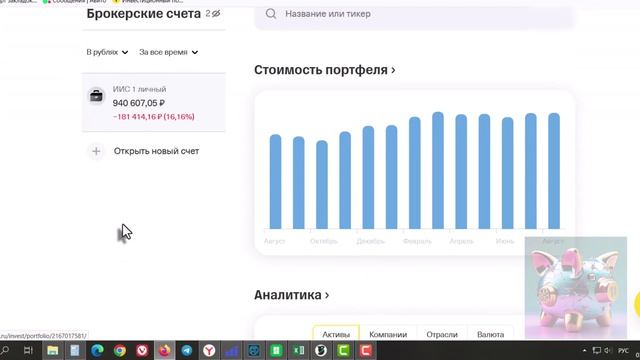640x360 pixels.
Task: Open the Аналитика section heading
Action: click(x=291, y=295)
